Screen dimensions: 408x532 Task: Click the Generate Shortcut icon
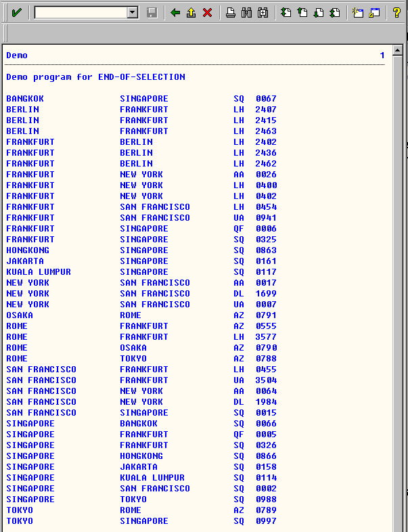point(374,12)
